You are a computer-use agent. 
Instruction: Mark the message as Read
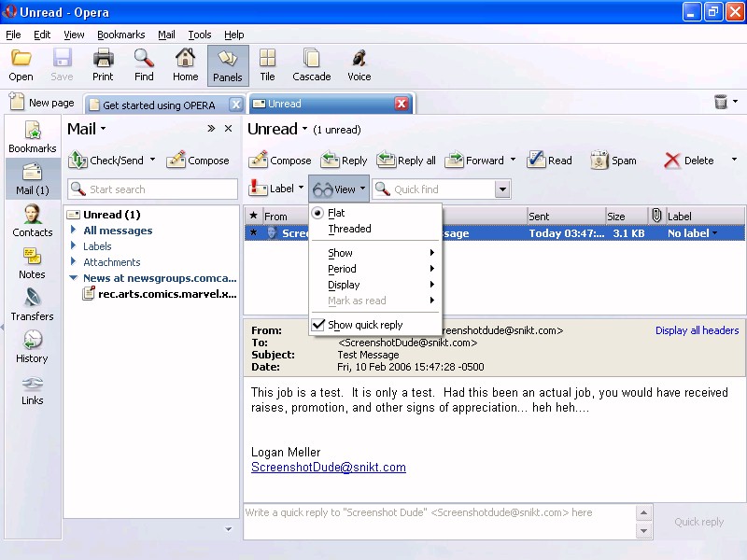click(549, 161)
